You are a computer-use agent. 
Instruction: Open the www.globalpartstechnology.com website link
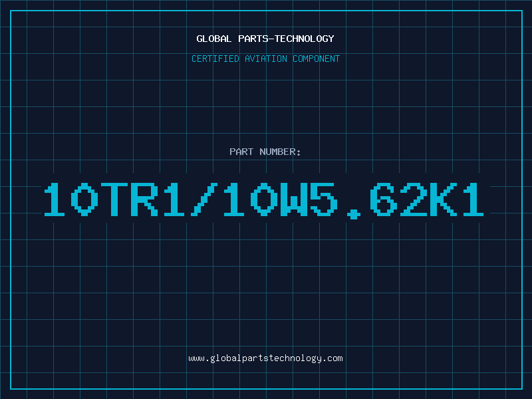[265, 358]
